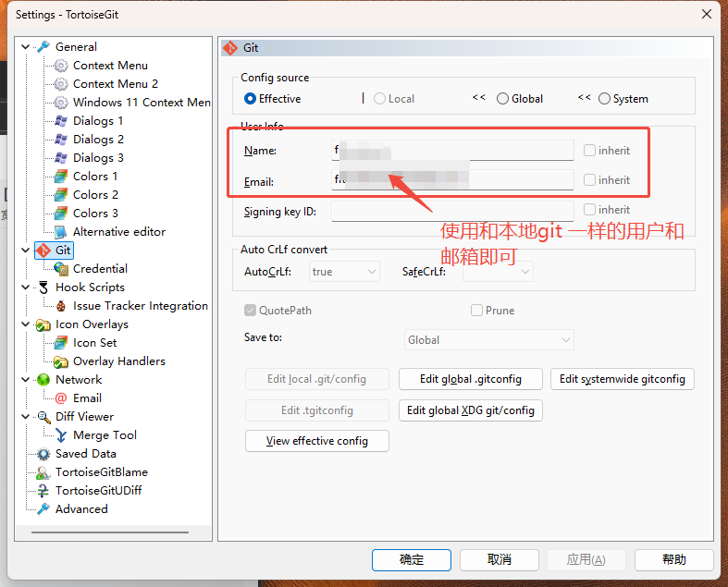The height and width of the screenshot is (587, 728).
Task: Click the General wrench icon in tree
Action: pyautogui.click(x=43, y=47)
